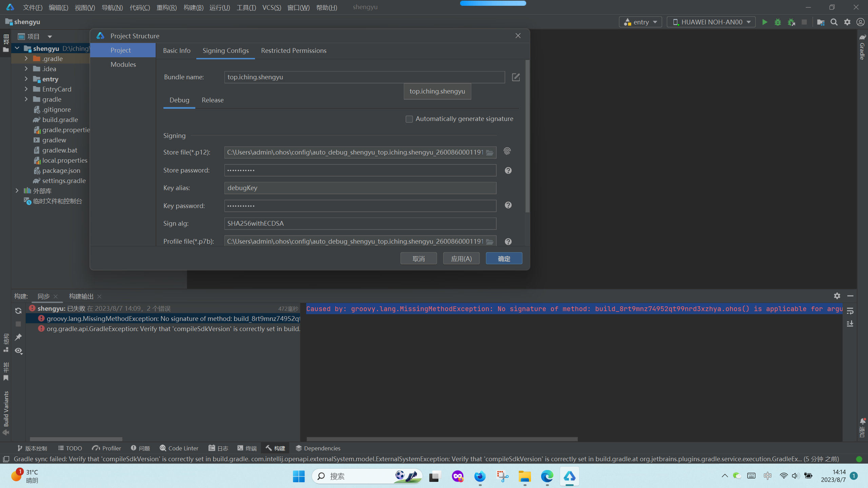Open the notifications side tab
The height and width of the screenshot is (488, 868).
[862, 428]
